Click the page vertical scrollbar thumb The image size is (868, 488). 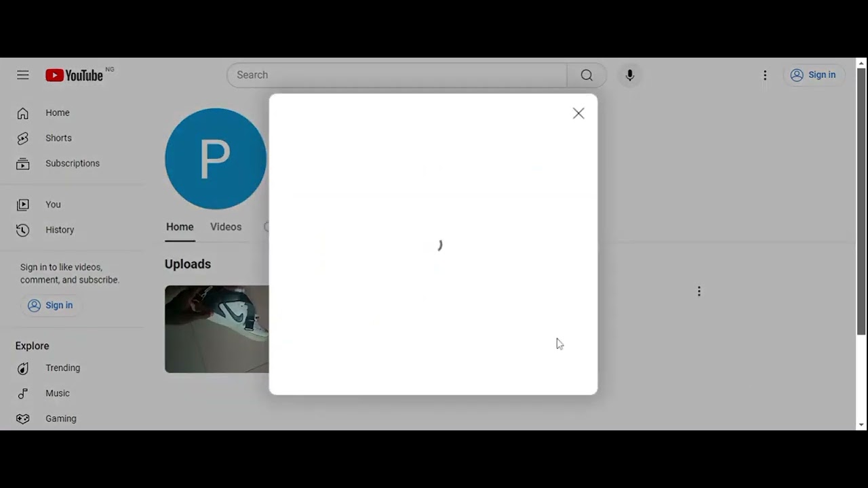(862, 201)
